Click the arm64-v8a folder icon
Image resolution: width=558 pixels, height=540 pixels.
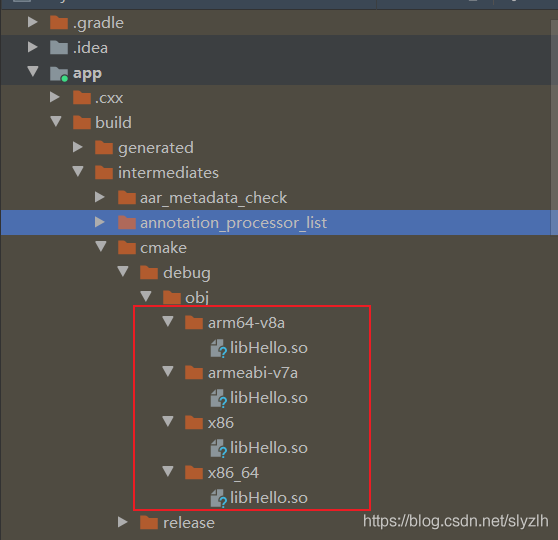pyautogui.click(x=194, y=323)
